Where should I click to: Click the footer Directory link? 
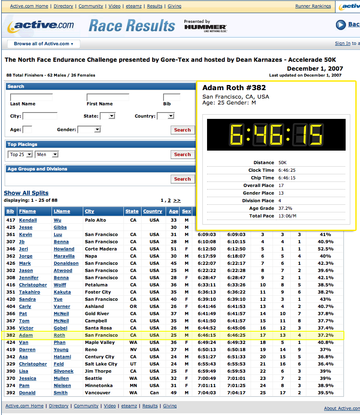click(59, 406)
